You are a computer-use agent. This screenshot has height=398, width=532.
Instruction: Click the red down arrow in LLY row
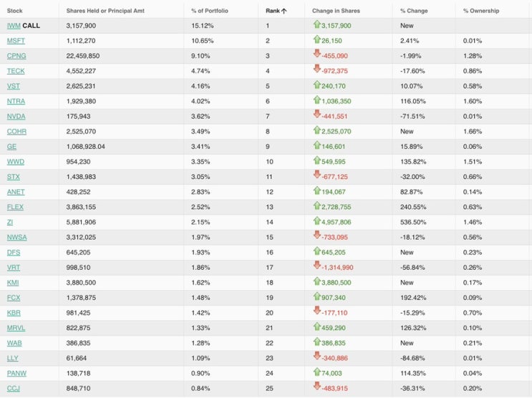(316, 357)
